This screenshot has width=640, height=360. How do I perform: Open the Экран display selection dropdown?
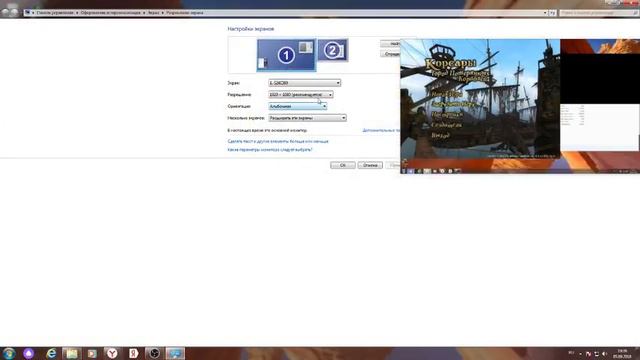tap(304, 83)
